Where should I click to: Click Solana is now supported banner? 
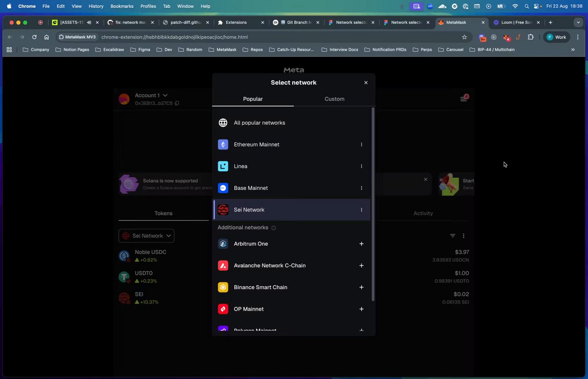pyautogui.click(x=170, y=181)
